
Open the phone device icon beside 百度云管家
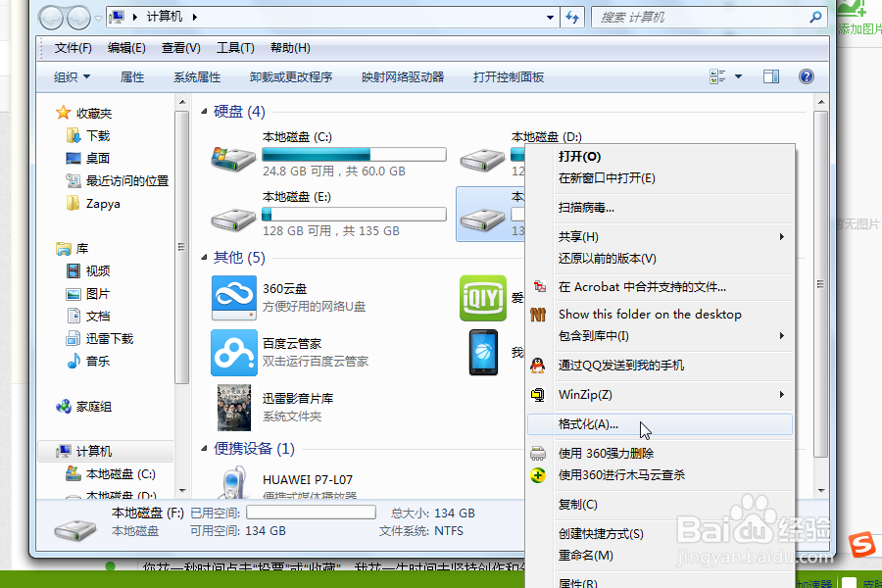tap(483, 353)
